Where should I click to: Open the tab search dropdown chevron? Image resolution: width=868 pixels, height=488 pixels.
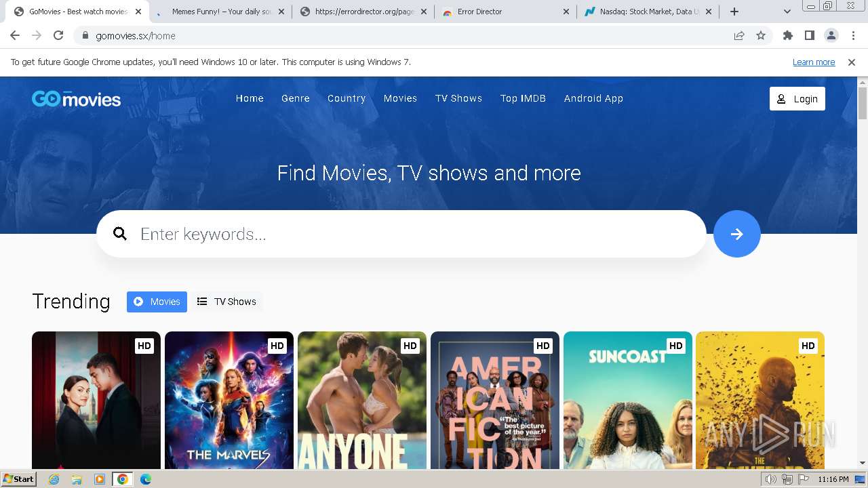tap(787, 12)
